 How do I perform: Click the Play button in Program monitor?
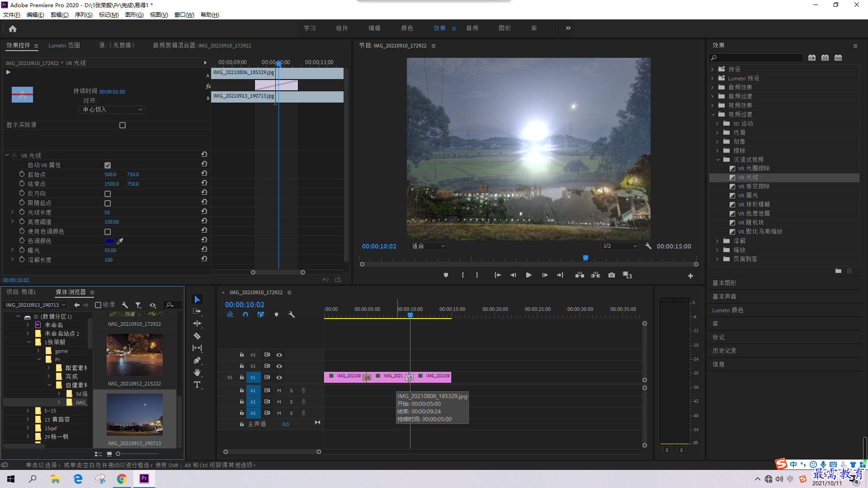point(528,275)
